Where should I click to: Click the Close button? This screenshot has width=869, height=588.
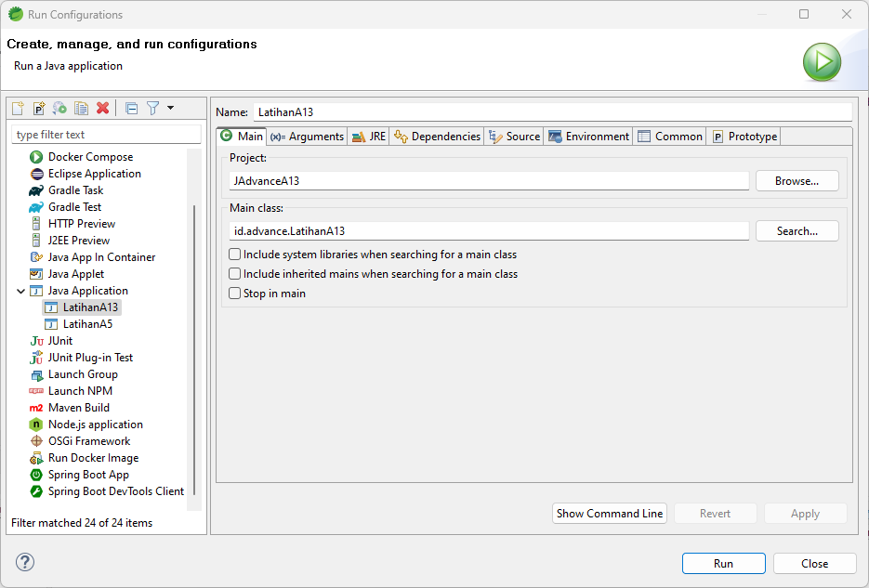click(x=815, y=563)
